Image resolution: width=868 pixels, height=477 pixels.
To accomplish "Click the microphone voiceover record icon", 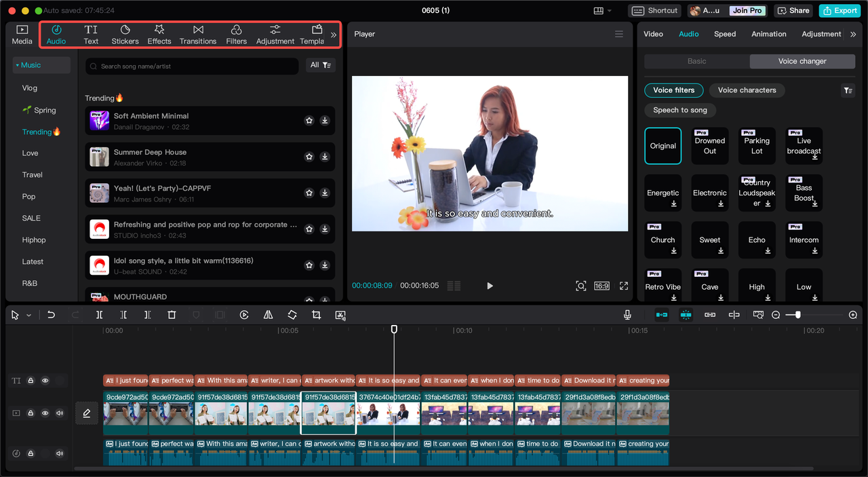I will pyautogui.click(x=627, y=315).
